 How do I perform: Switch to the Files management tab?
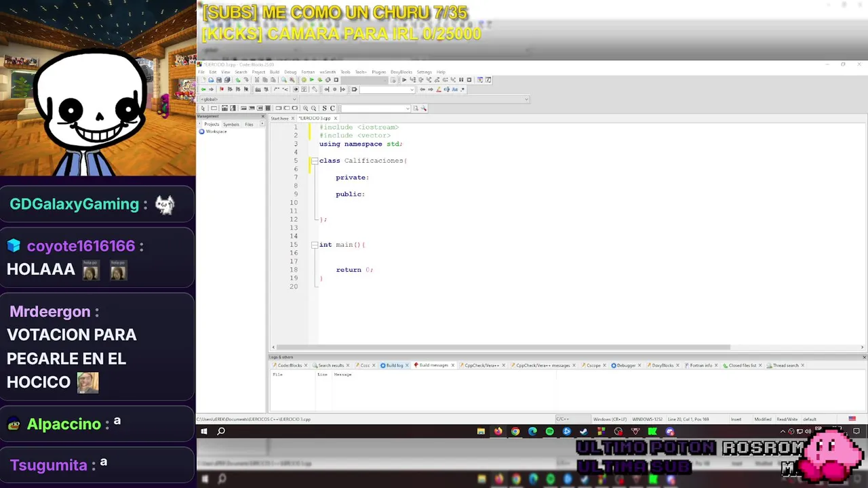click(x=249, y=124)
